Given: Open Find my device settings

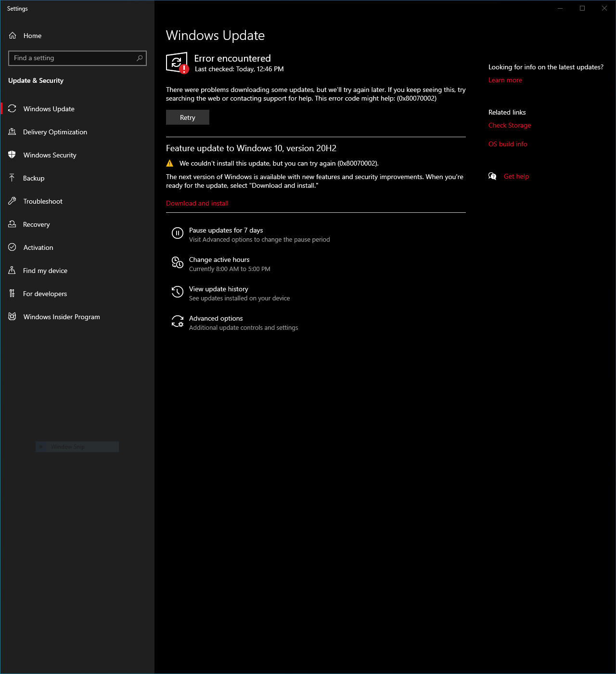Looking at the screenshot, I should pyautogui.click(x=77, y=271).
